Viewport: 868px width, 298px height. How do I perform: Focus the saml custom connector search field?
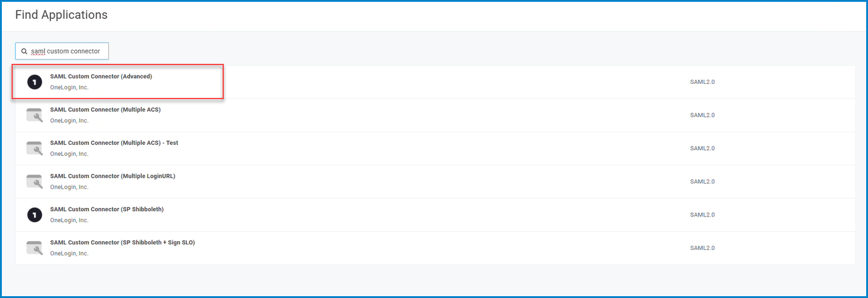(62, 51)
